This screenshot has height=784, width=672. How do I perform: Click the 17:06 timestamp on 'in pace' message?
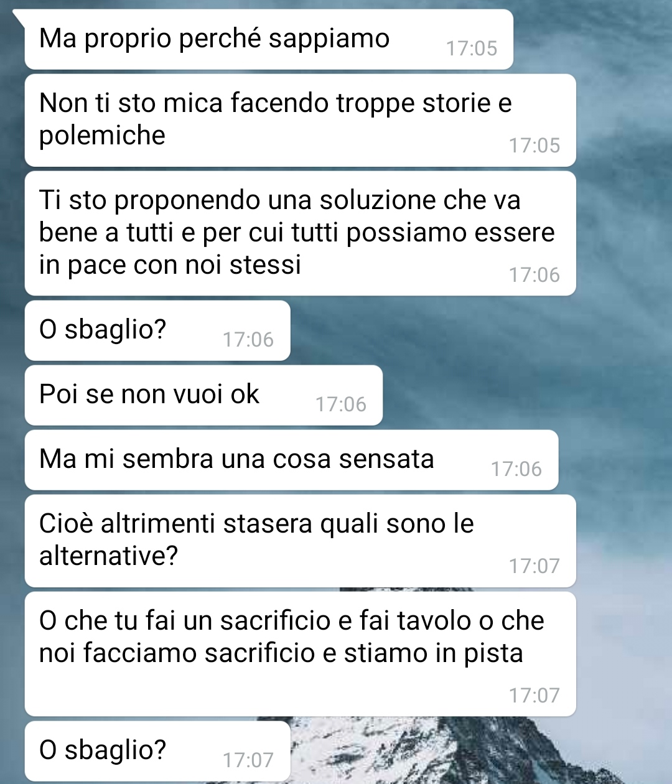(534, 275)
